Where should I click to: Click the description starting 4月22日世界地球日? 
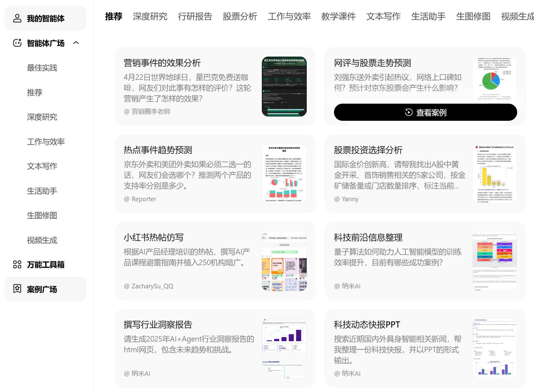(x=187, y=88)
